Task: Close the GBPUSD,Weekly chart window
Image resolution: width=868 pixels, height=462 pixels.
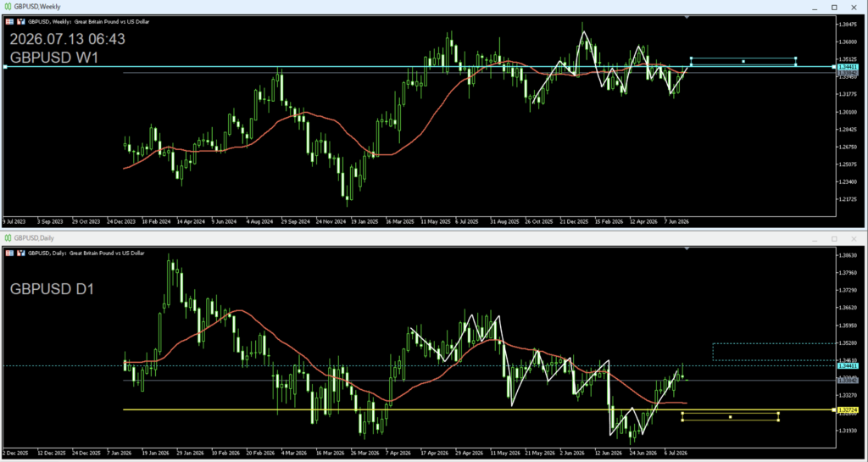Action: [x=854, y=7]
